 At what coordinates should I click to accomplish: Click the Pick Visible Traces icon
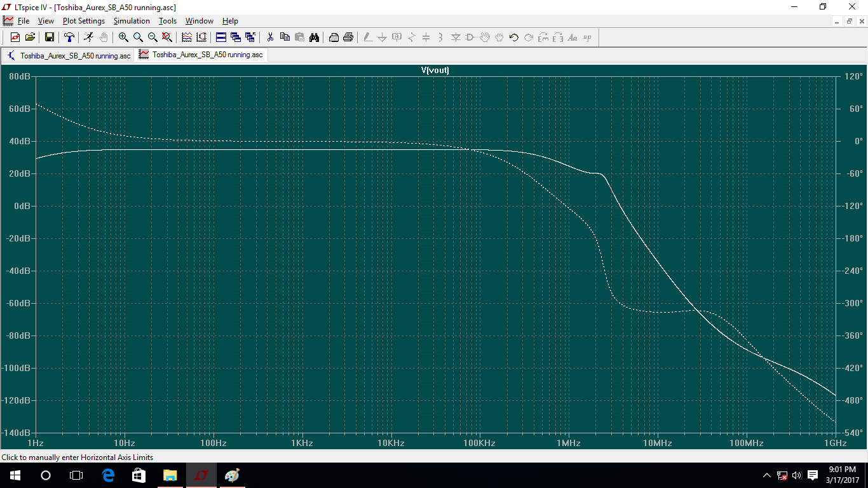click(201, 37)
